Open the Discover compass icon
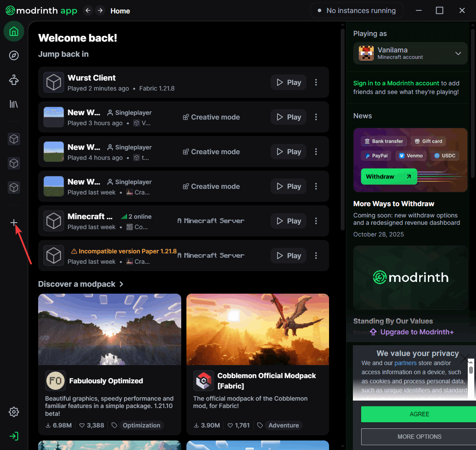The width and height of the screenshot is (476, 450). 13,55
